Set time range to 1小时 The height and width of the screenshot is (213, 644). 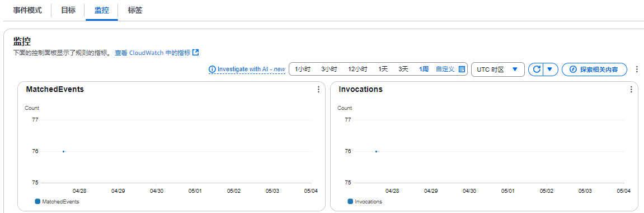tap(302, 69)
